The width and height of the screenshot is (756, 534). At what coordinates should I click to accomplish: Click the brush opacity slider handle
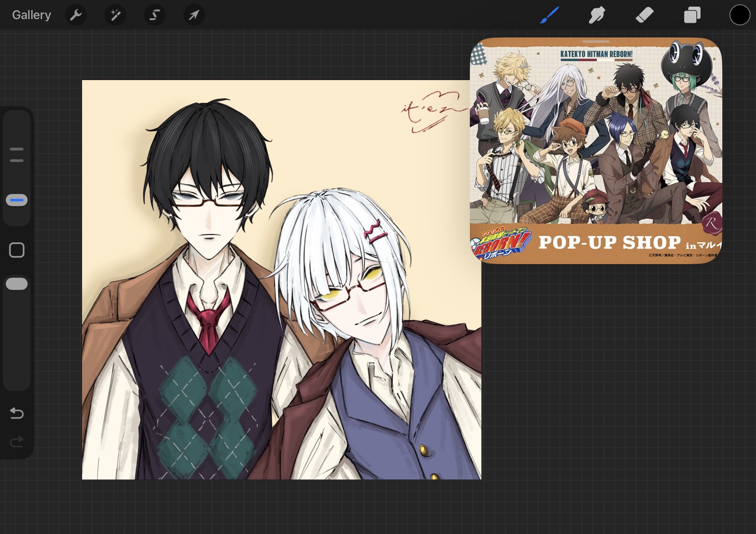(17, 284)
